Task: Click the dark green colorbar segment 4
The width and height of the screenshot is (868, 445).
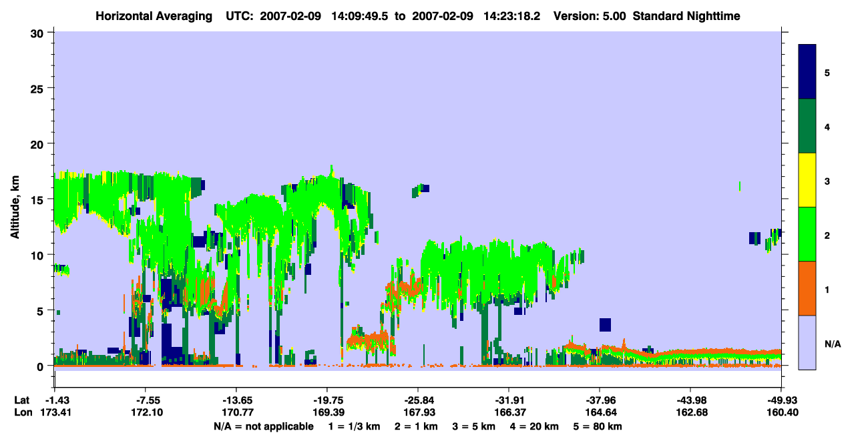Action: (x=807, y=126)
